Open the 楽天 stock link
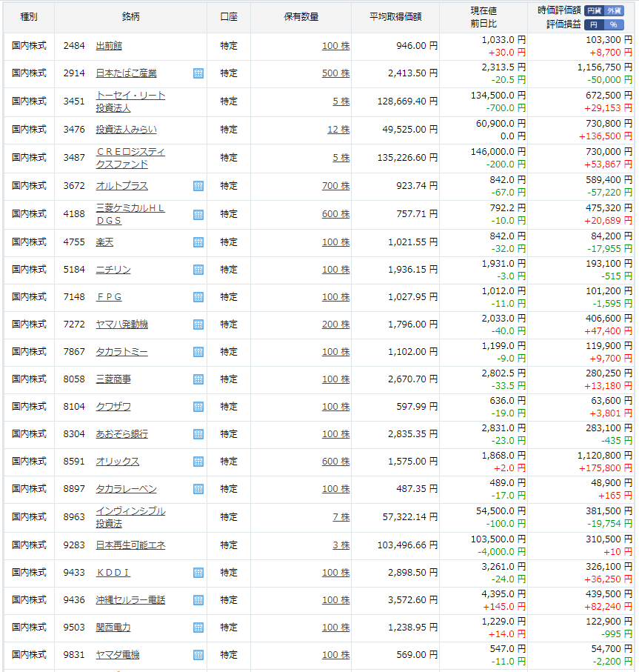This screenshot has width=639, height=672. [x=104, y=242]
